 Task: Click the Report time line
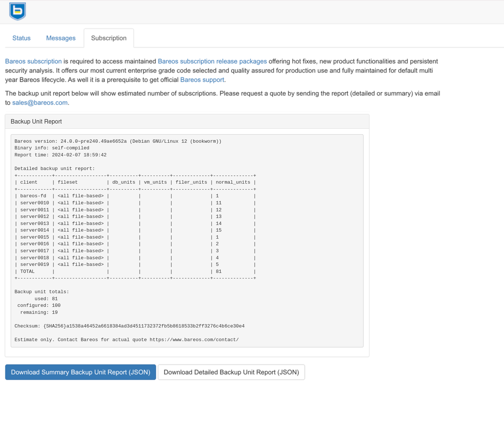60,155
